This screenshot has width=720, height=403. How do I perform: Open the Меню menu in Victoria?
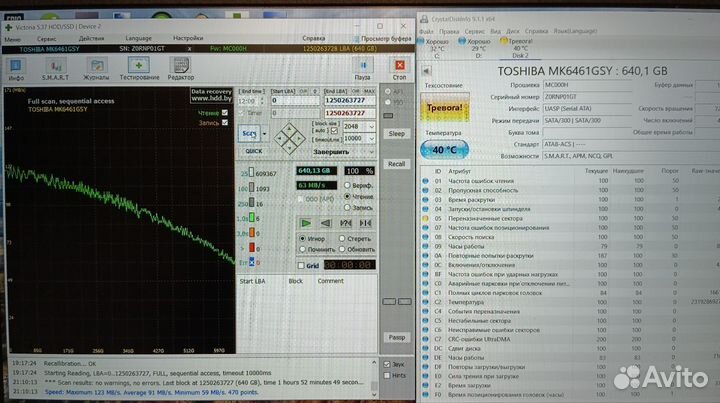pyautogui.click(x=13, y=39)
